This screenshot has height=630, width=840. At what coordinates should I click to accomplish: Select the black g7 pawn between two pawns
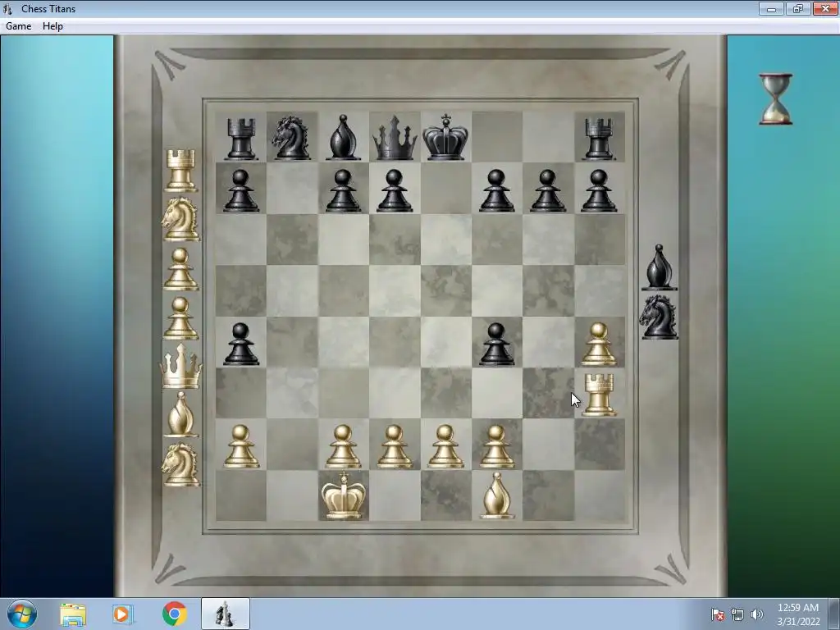[547, 190]
